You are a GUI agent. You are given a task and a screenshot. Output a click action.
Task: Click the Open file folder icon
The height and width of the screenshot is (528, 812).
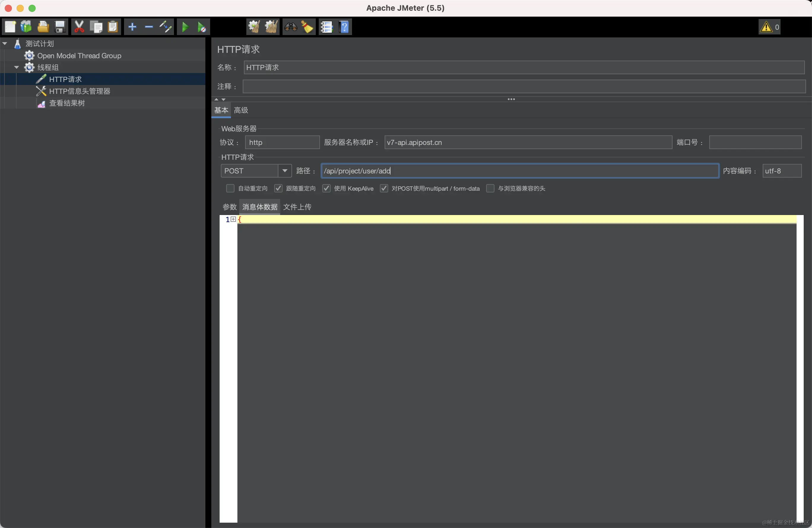pos(43,27)
